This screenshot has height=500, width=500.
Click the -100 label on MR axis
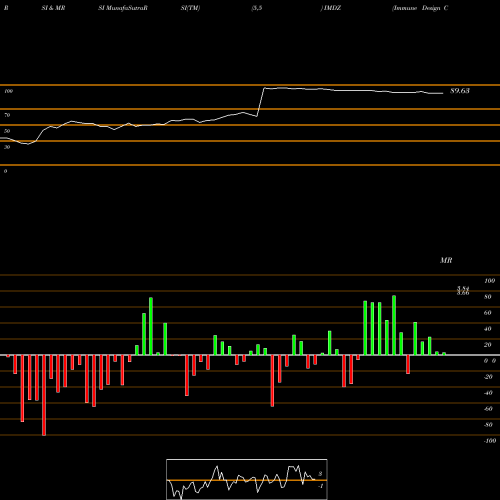[x=490, y=441]
